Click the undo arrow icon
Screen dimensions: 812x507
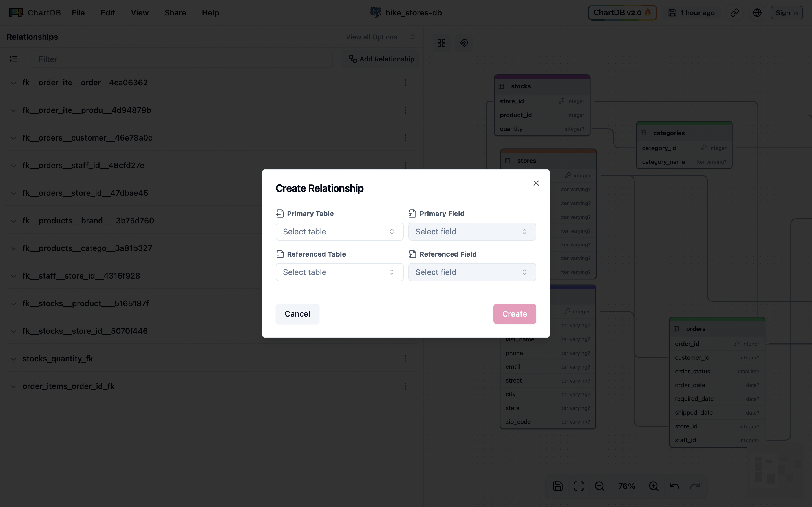674,486
